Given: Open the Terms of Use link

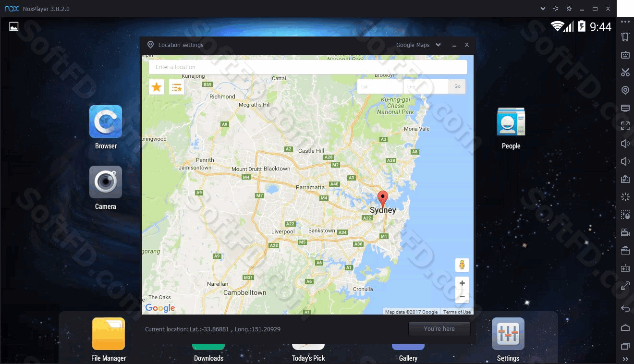Looking at the screenshot, I should click(457, 312).
